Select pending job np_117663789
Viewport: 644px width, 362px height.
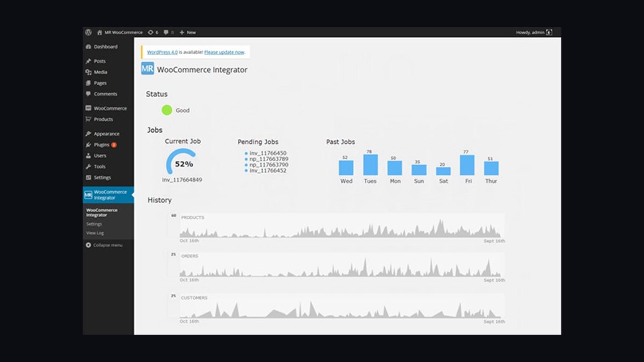pyautogui.click(x=269, y=159)
